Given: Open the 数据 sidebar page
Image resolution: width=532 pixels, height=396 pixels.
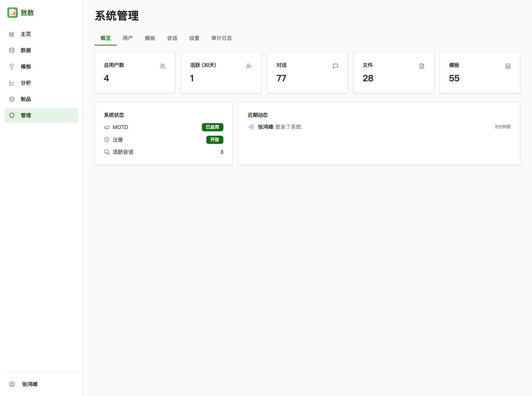Looking at the screenshot, I should 41,50.
